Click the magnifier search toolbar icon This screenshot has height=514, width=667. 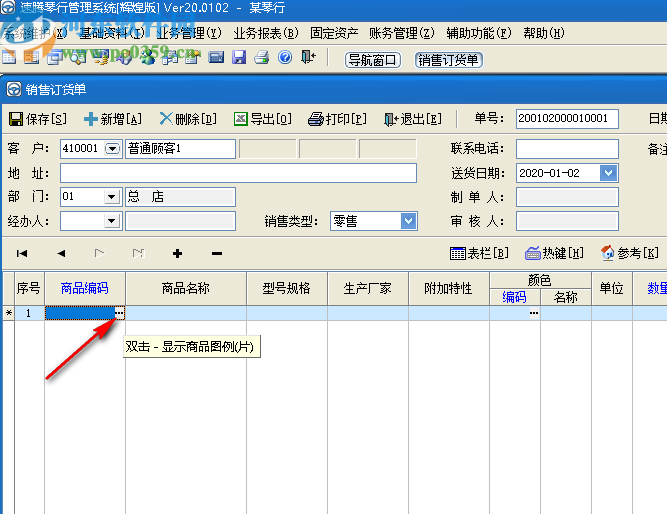coord(78,57)
